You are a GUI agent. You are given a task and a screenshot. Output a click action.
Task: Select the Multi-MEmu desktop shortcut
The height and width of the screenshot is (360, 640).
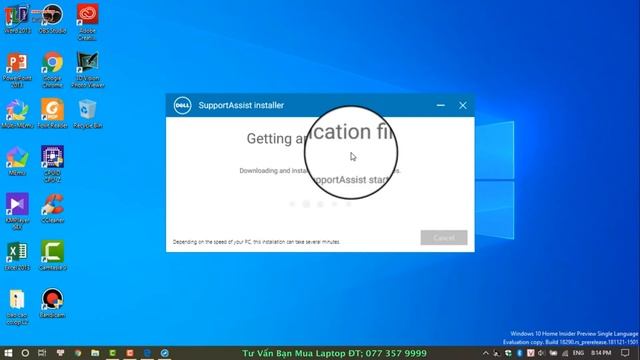coord(17,113)
